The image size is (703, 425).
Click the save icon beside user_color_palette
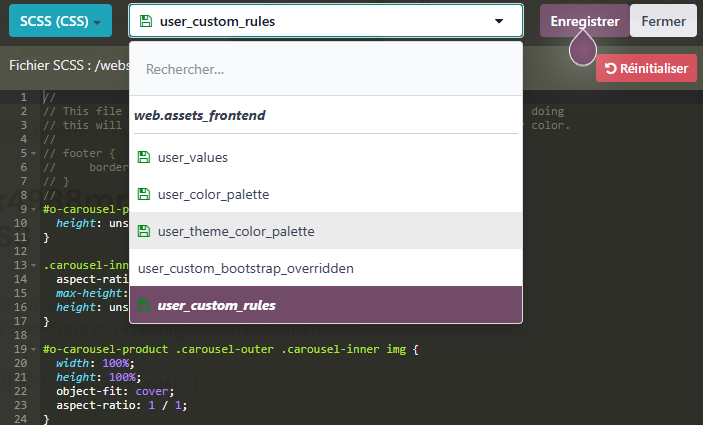(x=143, y=194)
